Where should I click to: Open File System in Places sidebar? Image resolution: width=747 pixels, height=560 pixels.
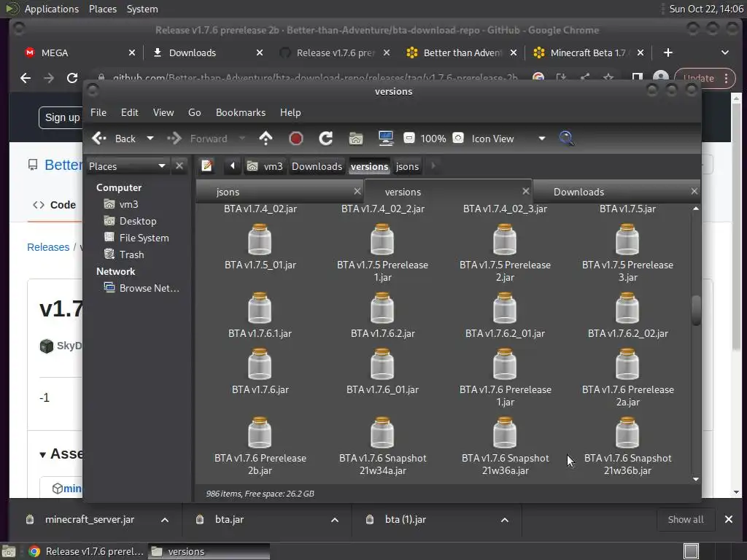point(144,238)
